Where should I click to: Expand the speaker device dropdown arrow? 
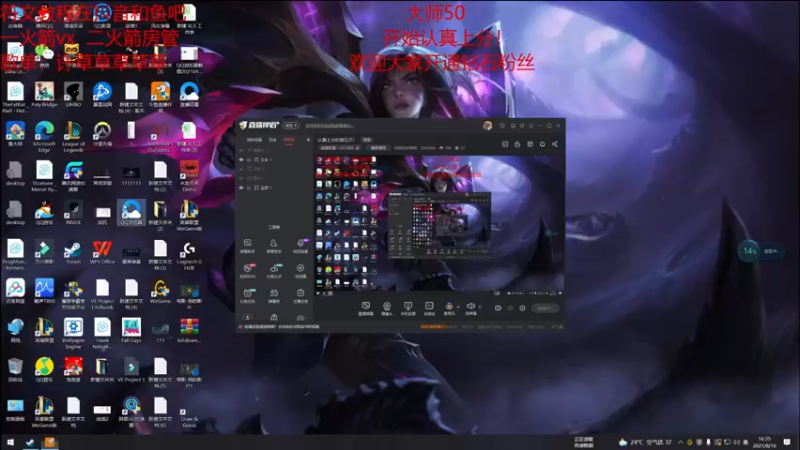point(479,307)
